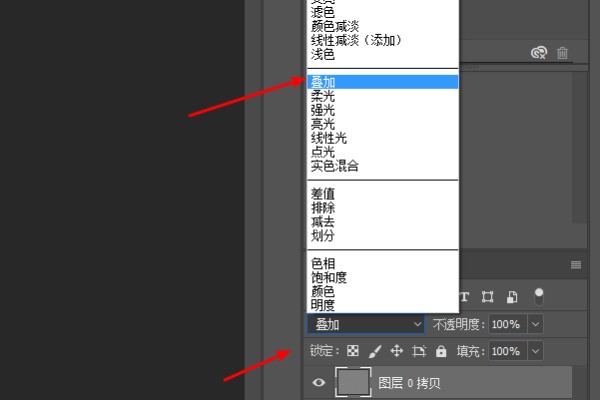Choose 柔光 from the blend mode list
600x400 pixels.
pyautogui.click(x=323, y=96)
